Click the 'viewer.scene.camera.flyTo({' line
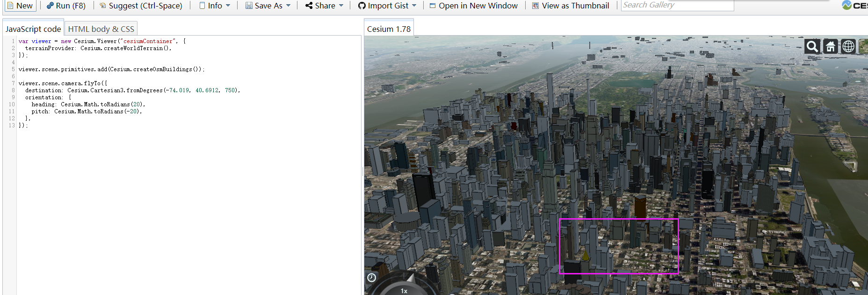This screenshot has width=868, height=295. (x=63, y=83)
